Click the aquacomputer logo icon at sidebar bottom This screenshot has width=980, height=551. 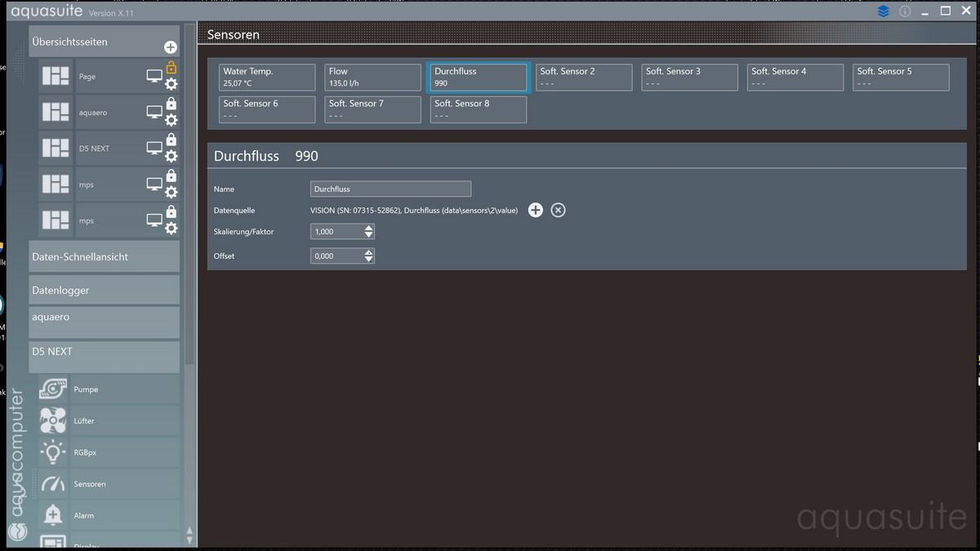(x=18, y=532)
